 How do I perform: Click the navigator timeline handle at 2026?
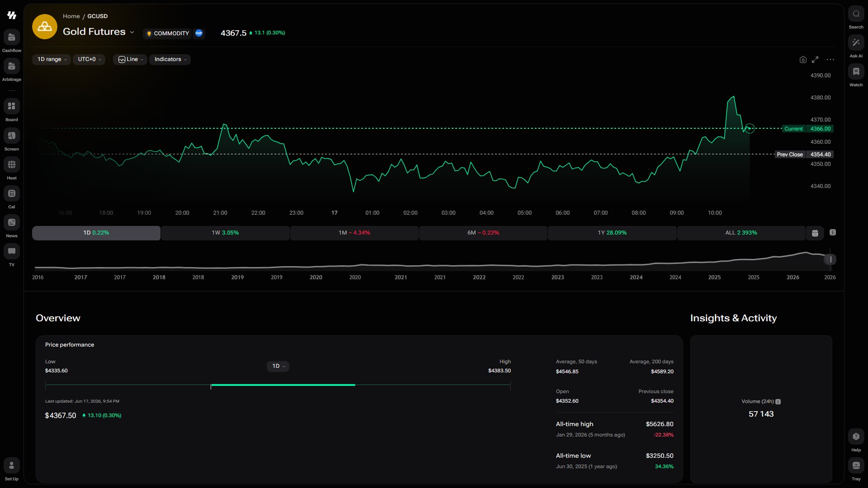(830, 259)
